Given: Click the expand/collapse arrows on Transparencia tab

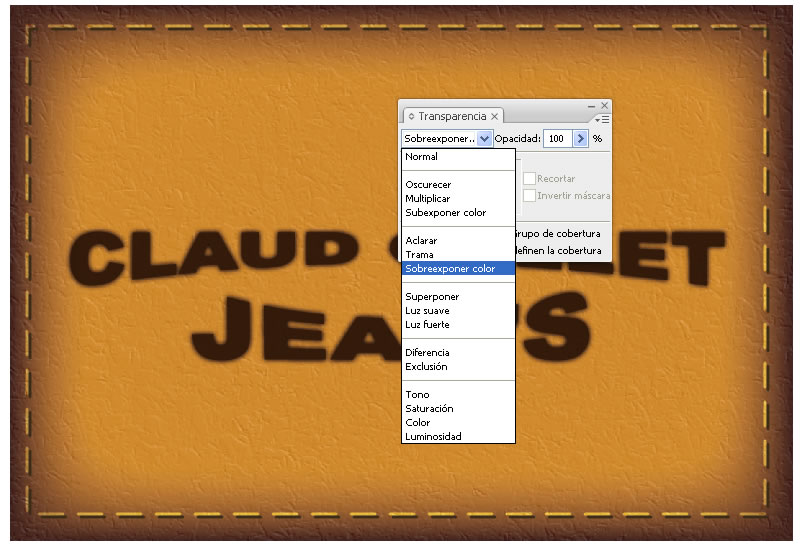Looking at the screenshot, I should tap(411, 117).
